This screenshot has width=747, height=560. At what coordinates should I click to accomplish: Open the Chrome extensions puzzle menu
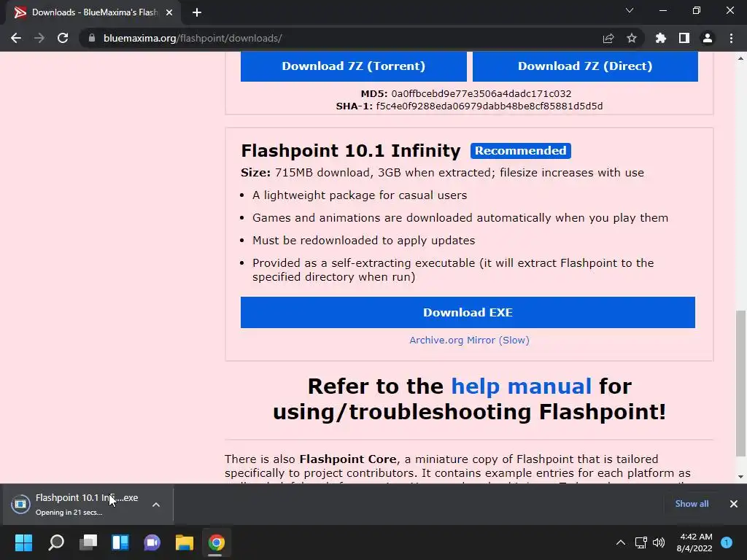coord(661,38)
